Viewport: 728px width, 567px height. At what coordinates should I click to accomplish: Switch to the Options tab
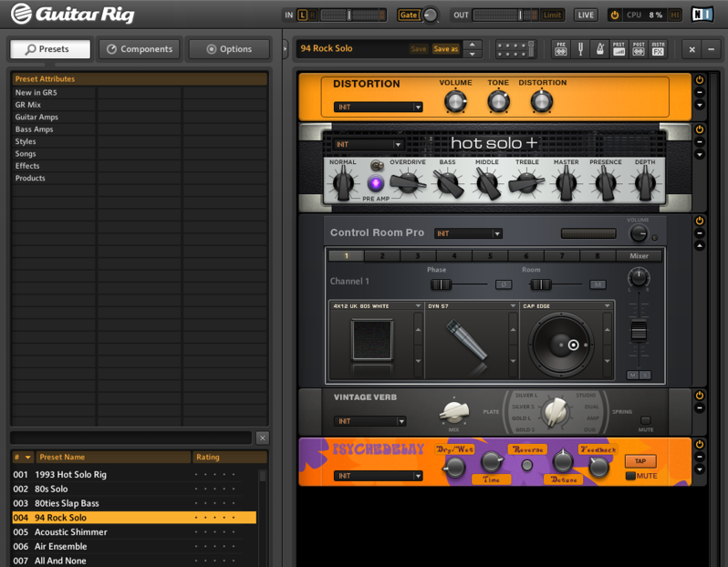(229, 48)
